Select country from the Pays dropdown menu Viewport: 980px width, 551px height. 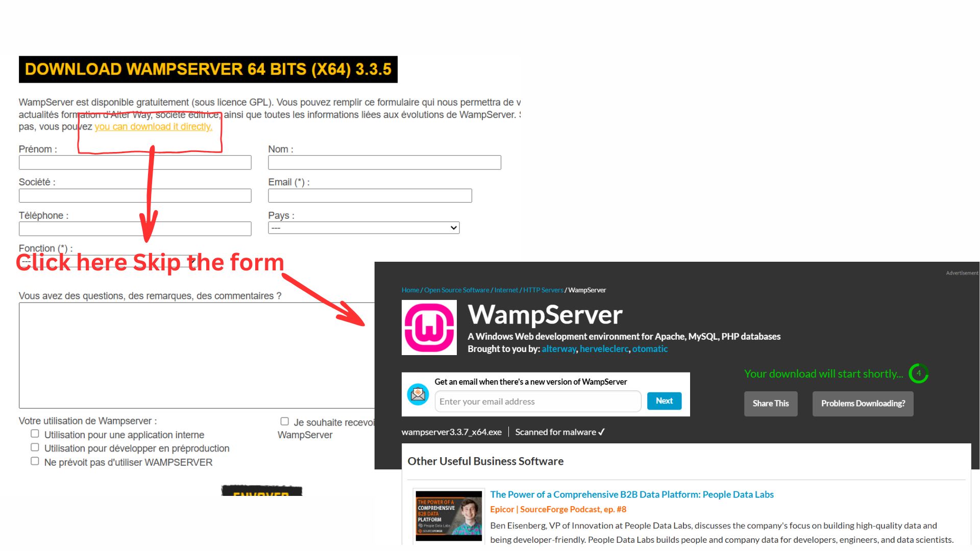tap(363, 228)
